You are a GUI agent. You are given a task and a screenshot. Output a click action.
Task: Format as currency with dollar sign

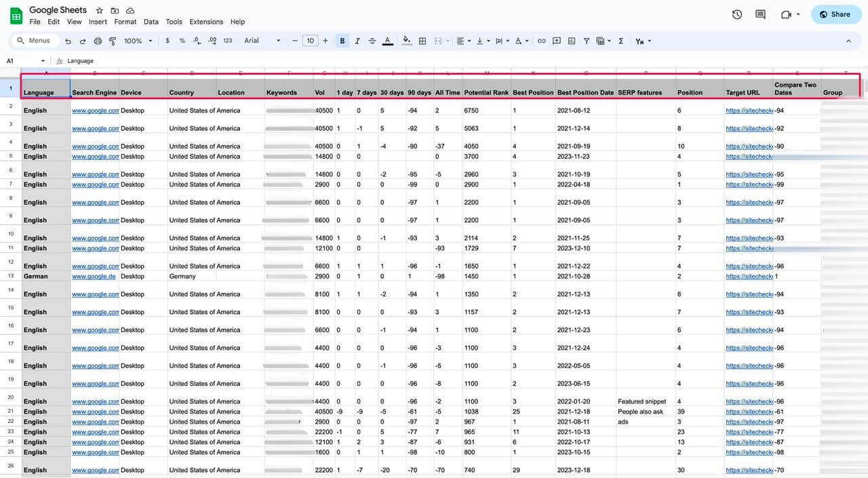(167, 41)
